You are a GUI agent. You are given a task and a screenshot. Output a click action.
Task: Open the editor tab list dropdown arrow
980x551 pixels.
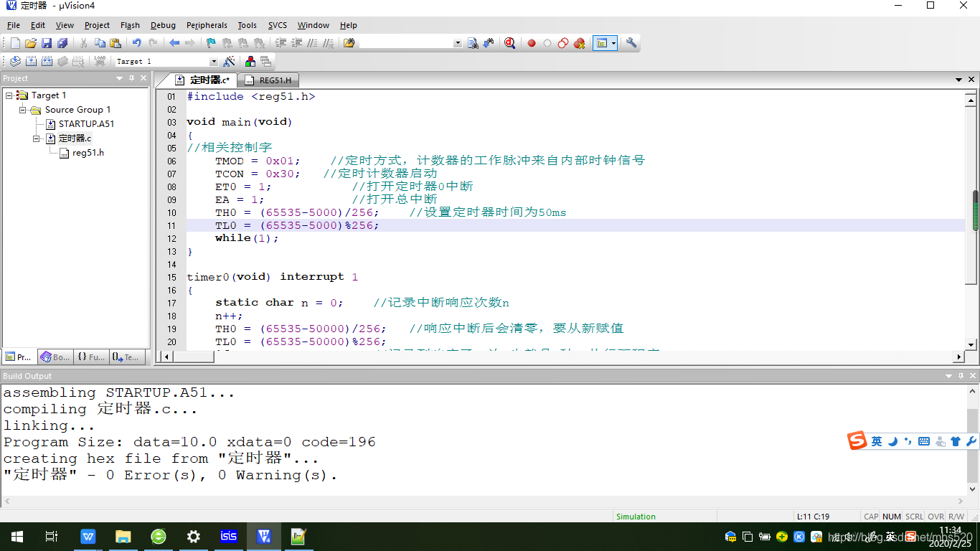pos(959,80)
